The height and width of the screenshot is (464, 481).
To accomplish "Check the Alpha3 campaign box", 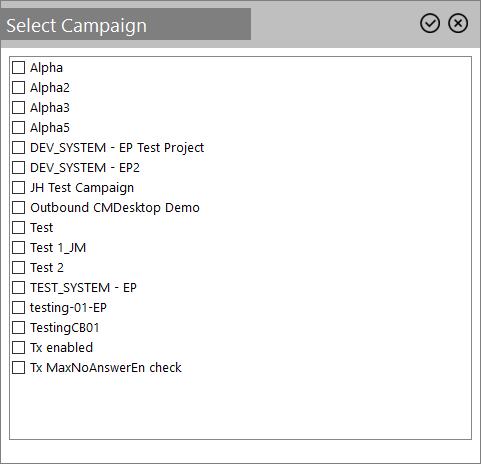I will [x=18, y=107].
